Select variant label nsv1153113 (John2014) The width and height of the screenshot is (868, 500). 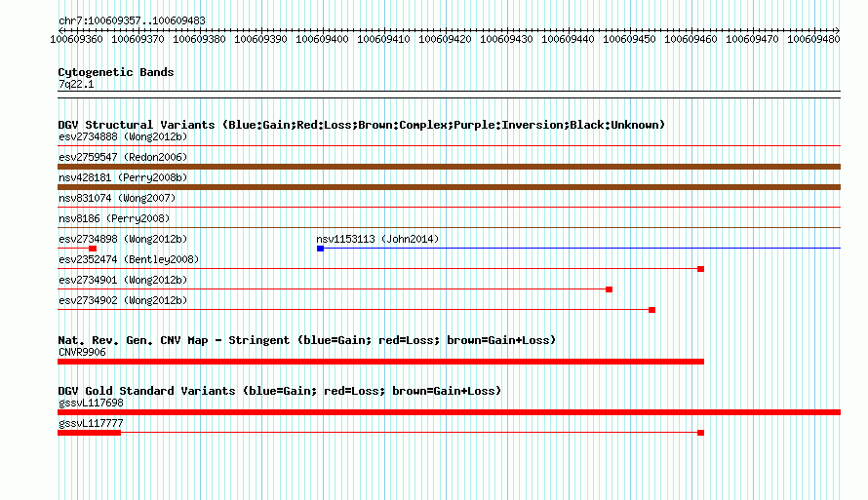click(377, 239)
